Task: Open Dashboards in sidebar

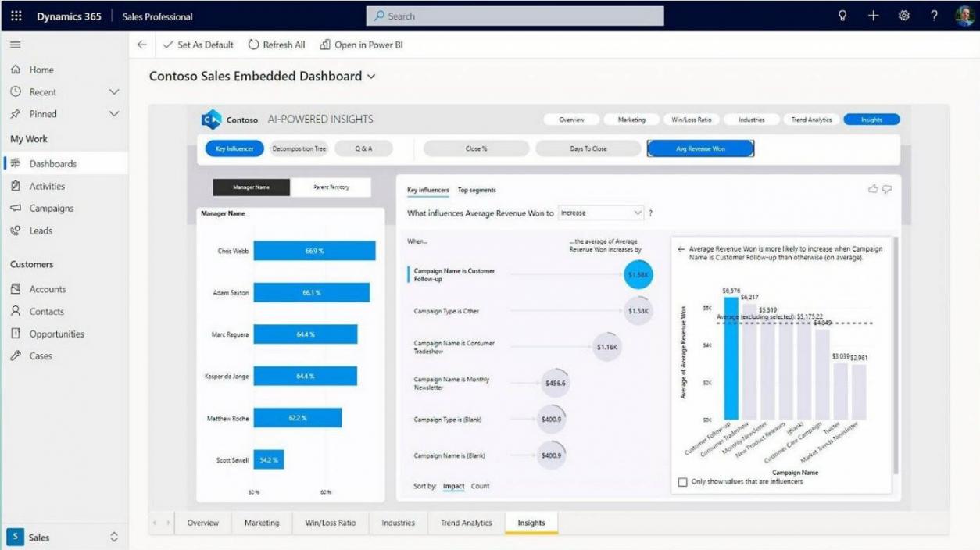Action: pyautogui.click(x=64, y=164)
